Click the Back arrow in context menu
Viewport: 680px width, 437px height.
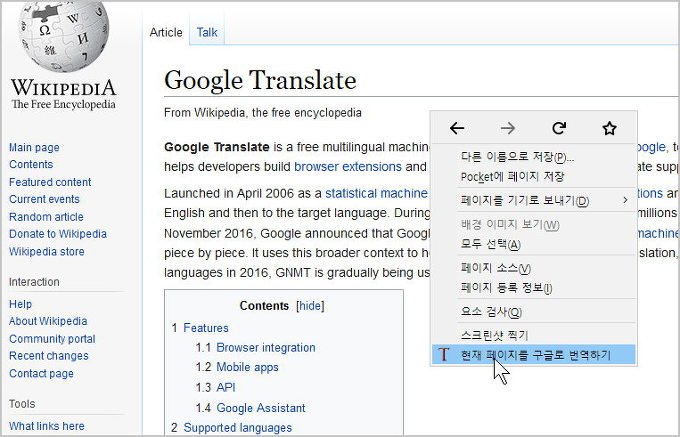point(457,128)
